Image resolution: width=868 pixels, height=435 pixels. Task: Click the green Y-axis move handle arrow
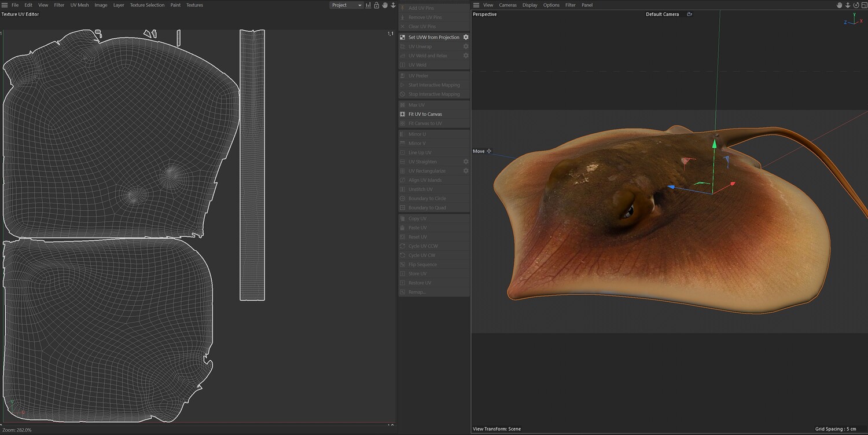pyautogui.click(x=714, y=144)
